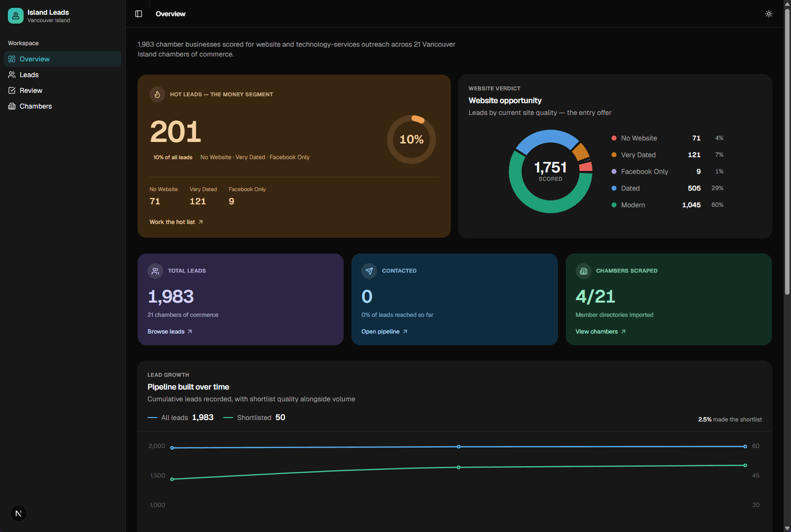Click the No Website red legend dot
The image size is (791, 532).
tap(614, 138)
